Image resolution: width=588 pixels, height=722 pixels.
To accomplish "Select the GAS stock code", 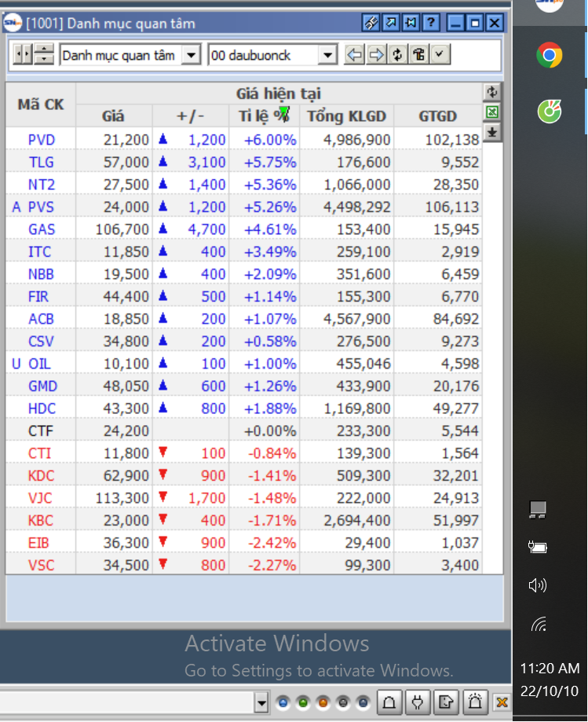I will pos(42,229).
